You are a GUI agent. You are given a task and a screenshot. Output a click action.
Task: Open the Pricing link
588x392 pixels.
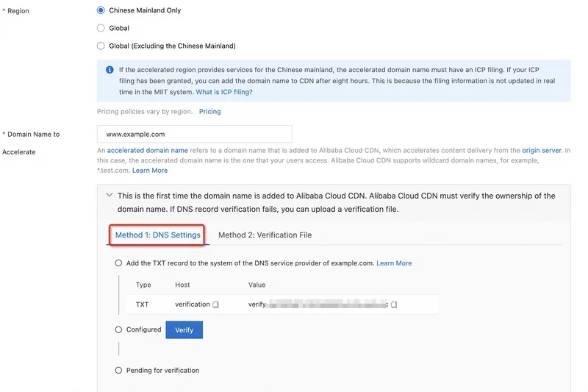(209, 111)
